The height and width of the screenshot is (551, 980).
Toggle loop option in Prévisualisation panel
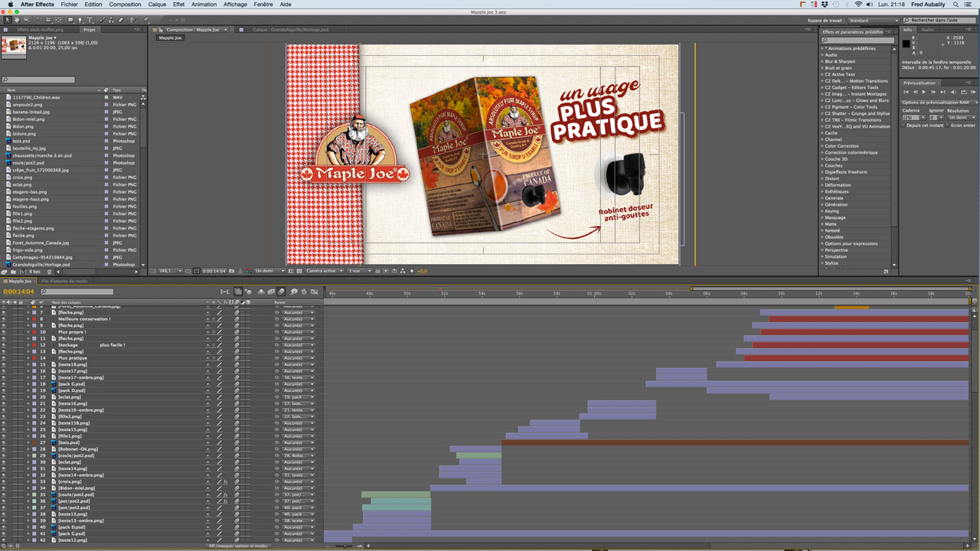964,92
